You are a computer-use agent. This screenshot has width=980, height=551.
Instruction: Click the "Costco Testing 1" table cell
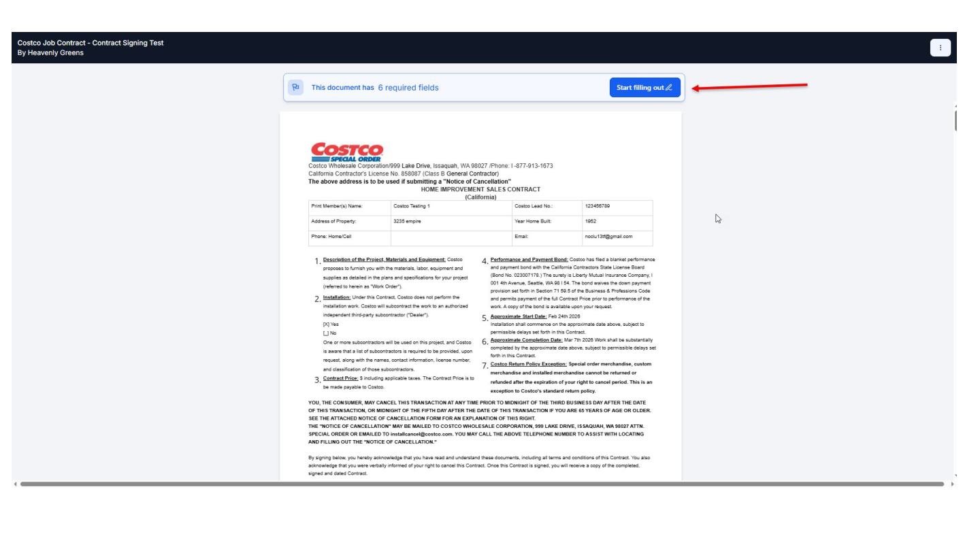coord(451,207)
